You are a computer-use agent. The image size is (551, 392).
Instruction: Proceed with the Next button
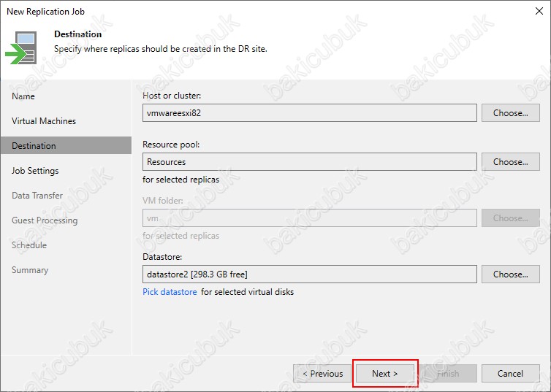point(385,374)
